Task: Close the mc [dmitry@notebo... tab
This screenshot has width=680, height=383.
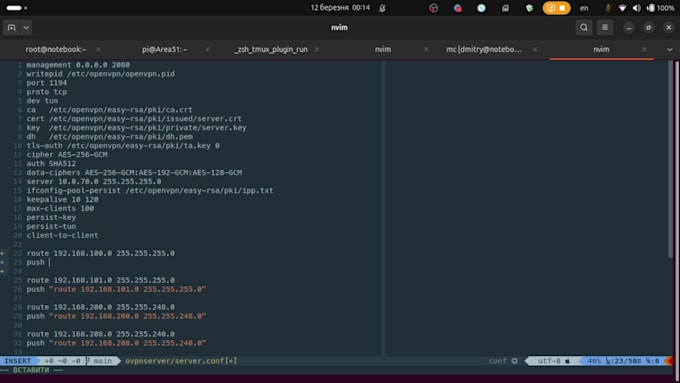Action: (x=535, y=49)
